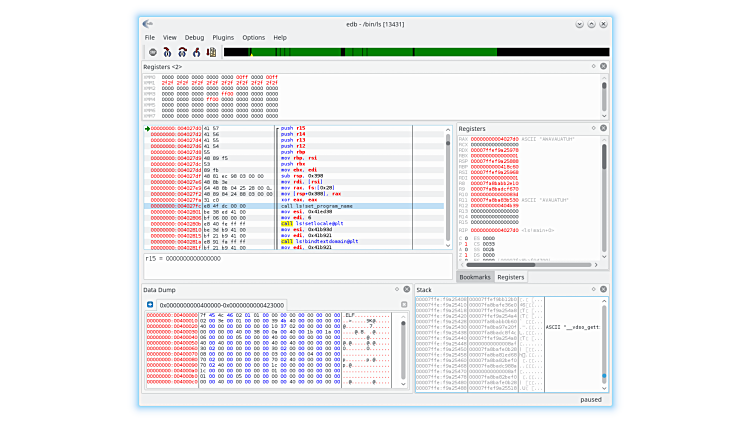Image resolution: width=752 pixels, height=423 pixels.
Task: Click the Step Over toolbar icon
Action: pos(182,52)
